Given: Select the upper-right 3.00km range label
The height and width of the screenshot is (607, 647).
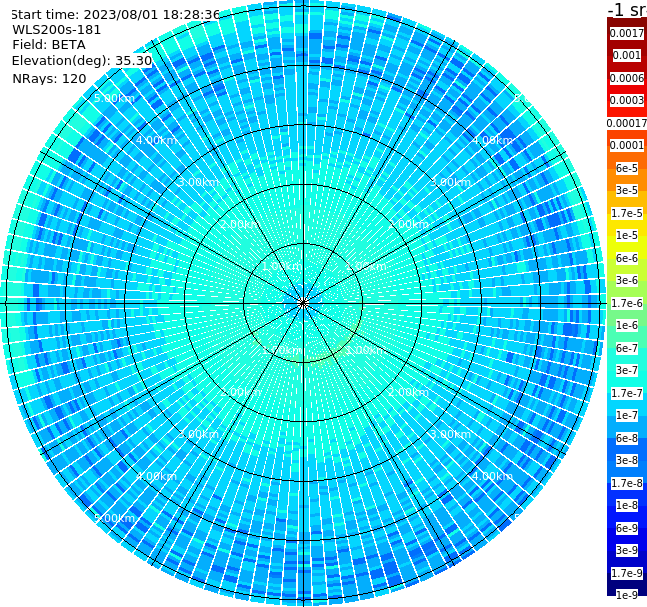Looking at the screenshot, I should coord(451,182).
